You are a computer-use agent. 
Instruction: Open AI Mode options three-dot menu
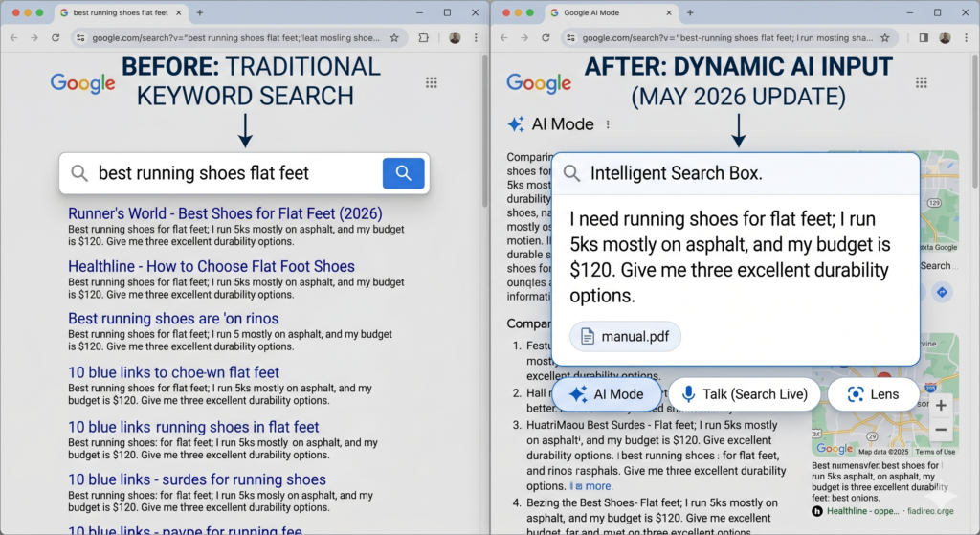(608, 124)
